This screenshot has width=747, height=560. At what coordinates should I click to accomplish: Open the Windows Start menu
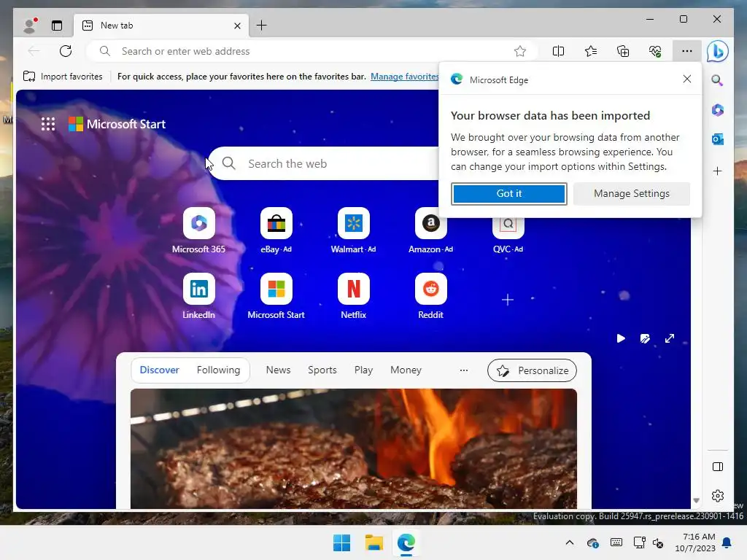pos(341,542)
